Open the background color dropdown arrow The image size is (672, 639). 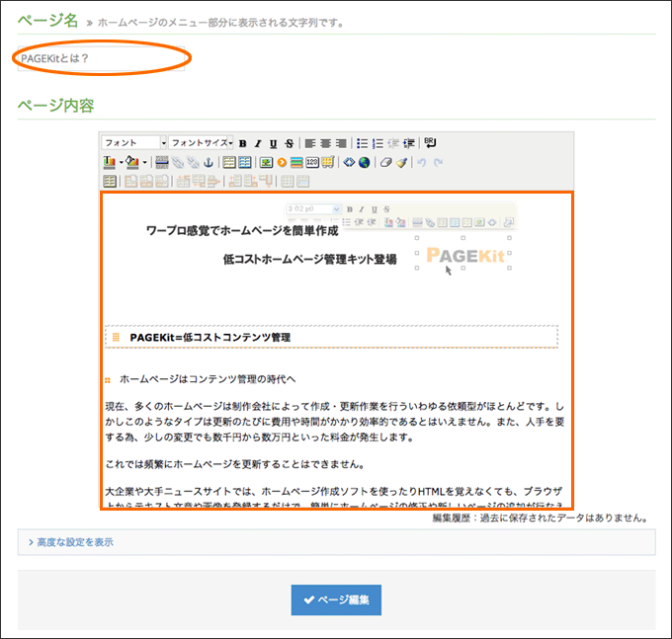[145, 162]
